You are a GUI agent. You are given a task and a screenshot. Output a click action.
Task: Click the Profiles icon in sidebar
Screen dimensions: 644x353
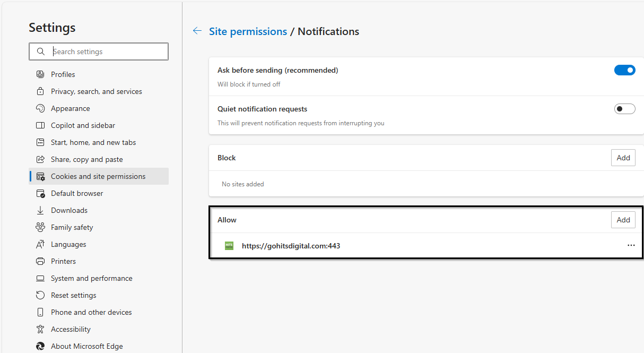tap(40, 74)
